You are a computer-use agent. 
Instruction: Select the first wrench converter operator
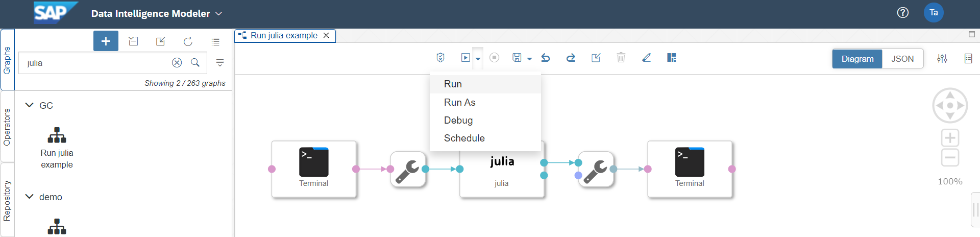pos(408,169)
